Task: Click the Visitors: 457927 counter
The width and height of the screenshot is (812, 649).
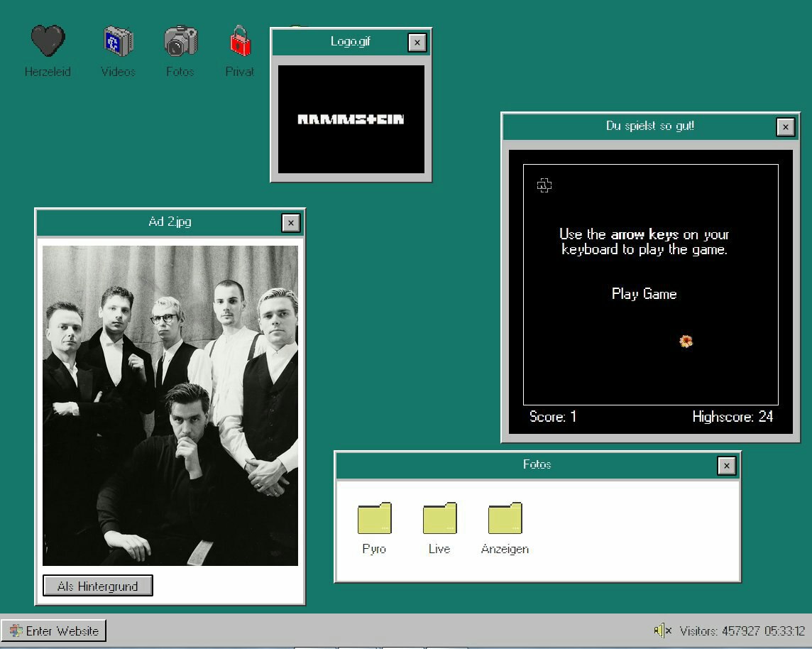Action: (719, 631)
